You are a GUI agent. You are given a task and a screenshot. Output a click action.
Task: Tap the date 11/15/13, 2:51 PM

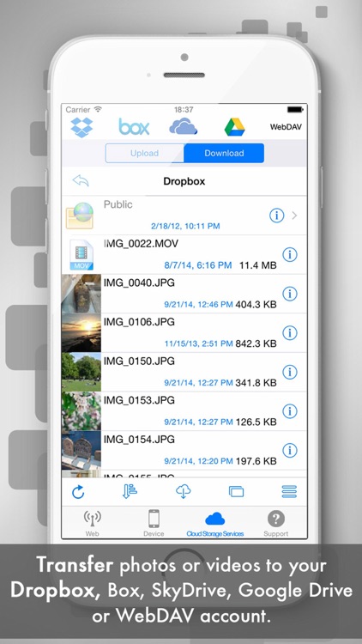pos(199,343)
